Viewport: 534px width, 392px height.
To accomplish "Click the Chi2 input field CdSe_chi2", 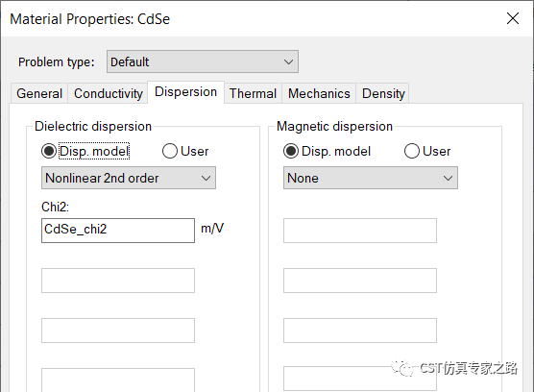I will tap(118, 231).
